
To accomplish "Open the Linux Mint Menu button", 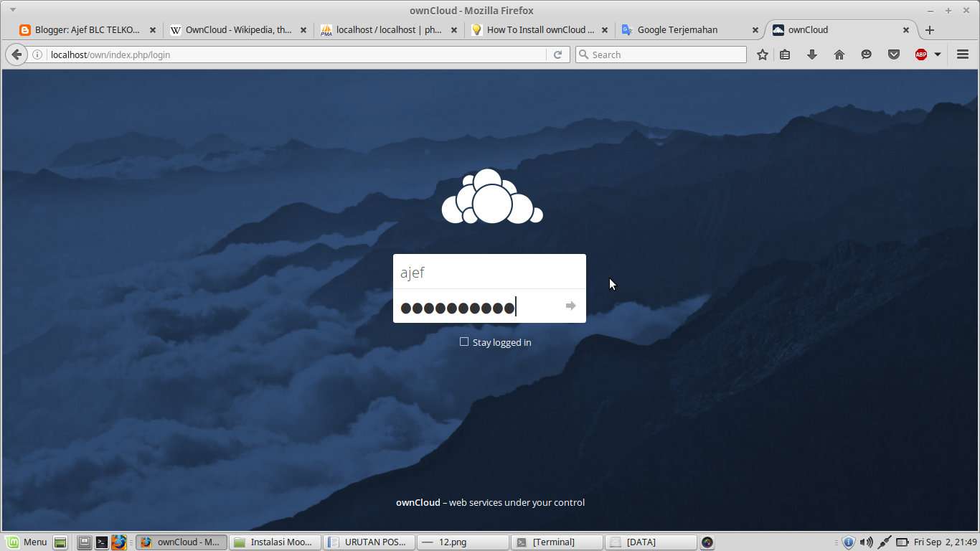I will 26,542.
